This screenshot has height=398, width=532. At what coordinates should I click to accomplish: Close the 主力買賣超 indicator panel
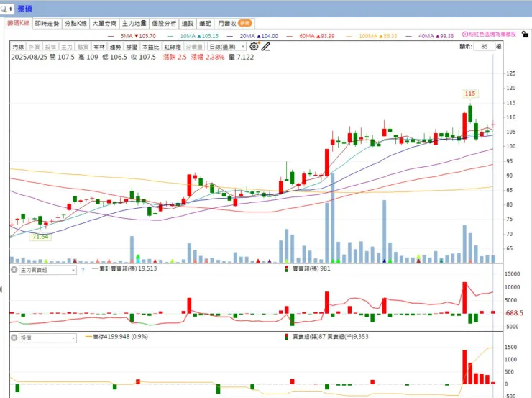coord(14,270)
